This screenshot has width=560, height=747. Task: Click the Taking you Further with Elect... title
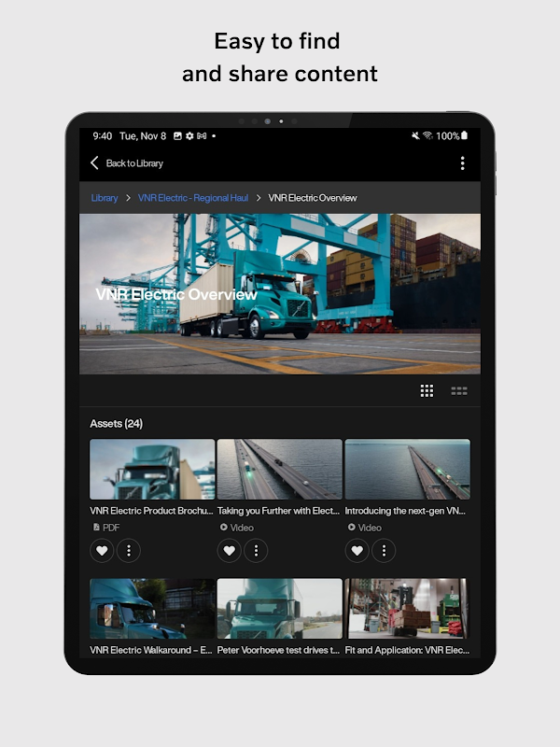pos(278,511)
